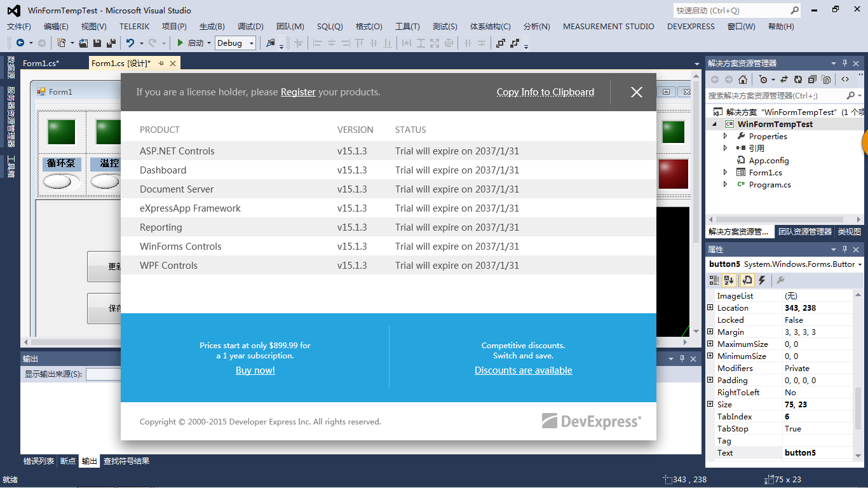Click the Save All toolbar icon

[x=111, y=43]
